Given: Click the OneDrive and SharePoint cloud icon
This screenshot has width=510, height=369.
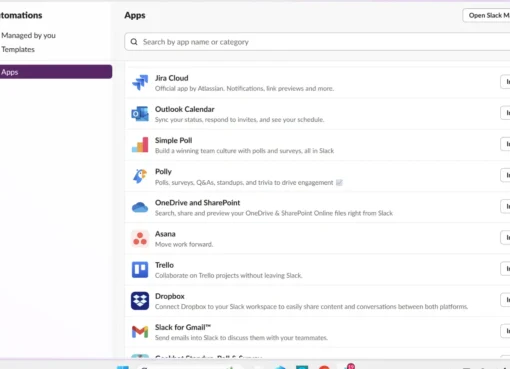Looking at the screenshot, I should pyautogui.click(x=140, y=207).
